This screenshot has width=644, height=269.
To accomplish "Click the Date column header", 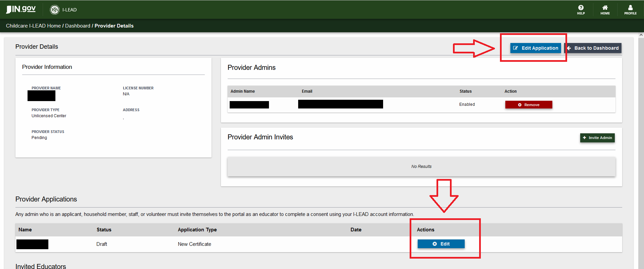I will (x=356, y=230).
